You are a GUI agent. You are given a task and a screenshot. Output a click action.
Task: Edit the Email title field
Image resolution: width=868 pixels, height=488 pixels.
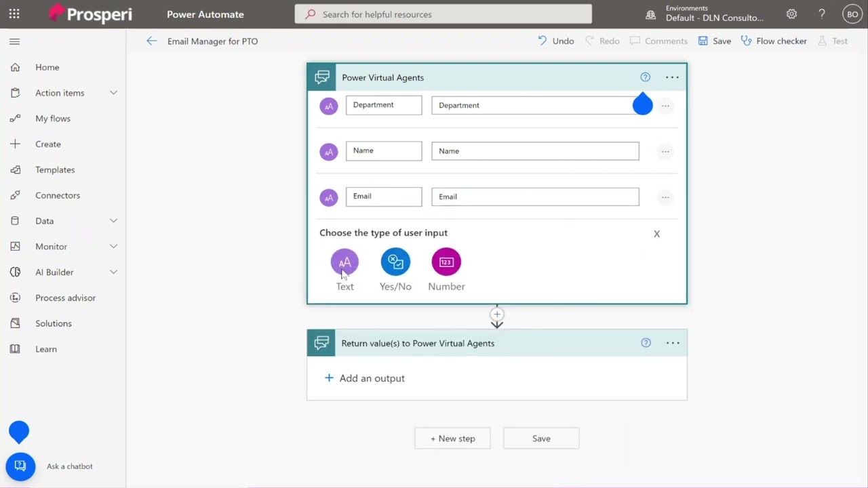coord(384,197)
